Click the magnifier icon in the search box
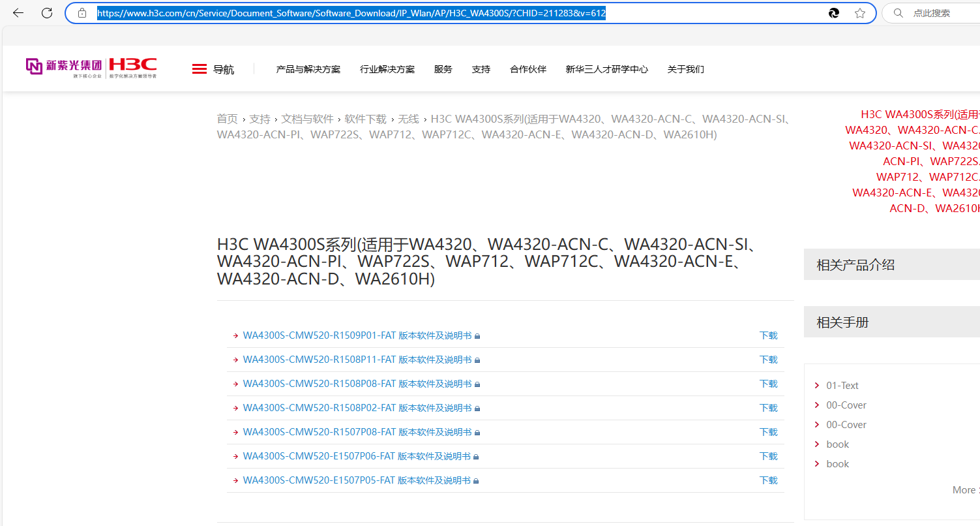This screenshot has width=980, height=526. pyautogui.click(x=898, y=13)
